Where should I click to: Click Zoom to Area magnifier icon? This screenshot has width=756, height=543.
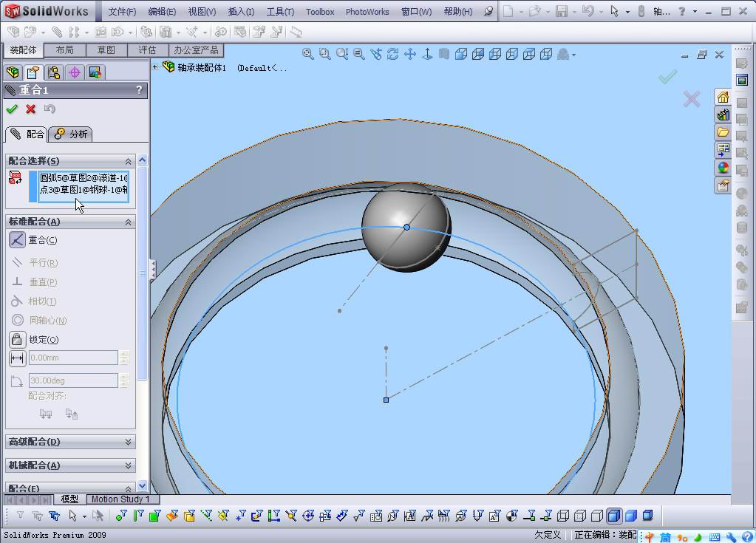pos(325,54)
